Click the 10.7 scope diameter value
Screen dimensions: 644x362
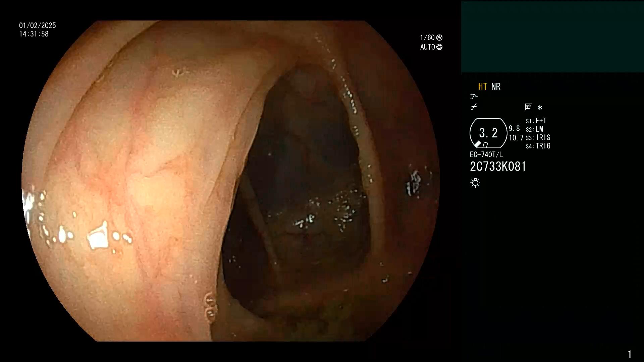pyautogui.click(x=516, y=138)
